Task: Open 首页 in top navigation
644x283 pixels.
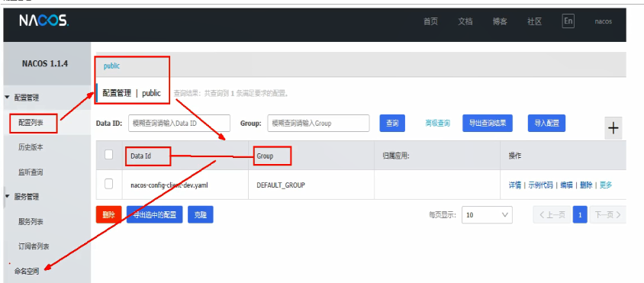Action: point(431,22)
